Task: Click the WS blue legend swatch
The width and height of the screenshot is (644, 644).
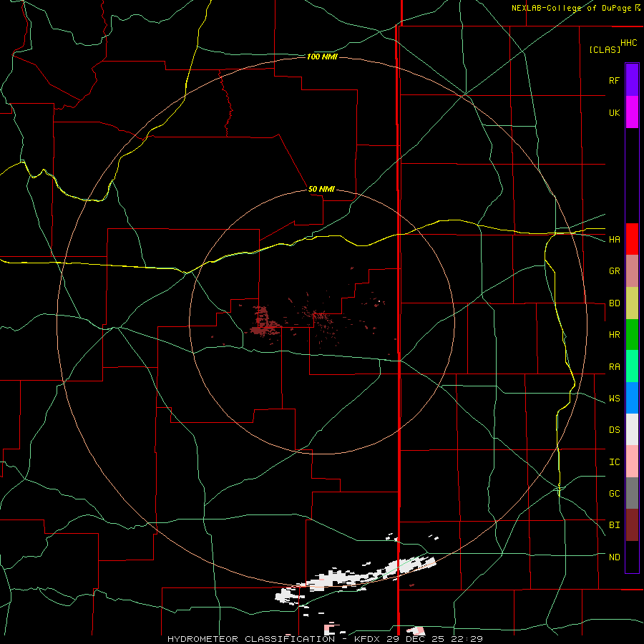Action: click(632, 398)
